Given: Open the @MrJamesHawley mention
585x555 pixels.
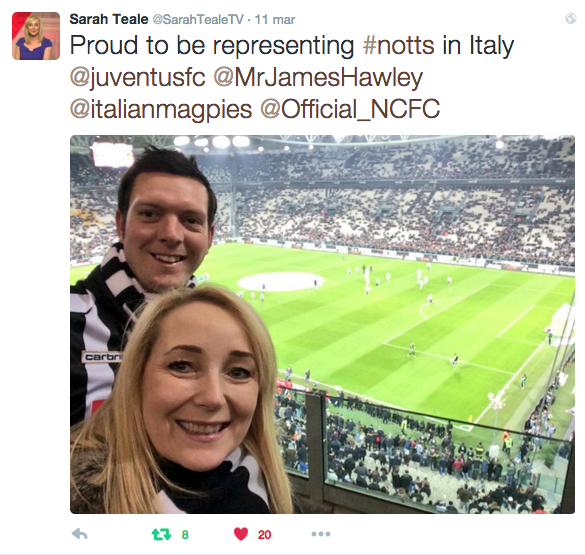Looking at the screenshot, I should click(x=318, y=78).
